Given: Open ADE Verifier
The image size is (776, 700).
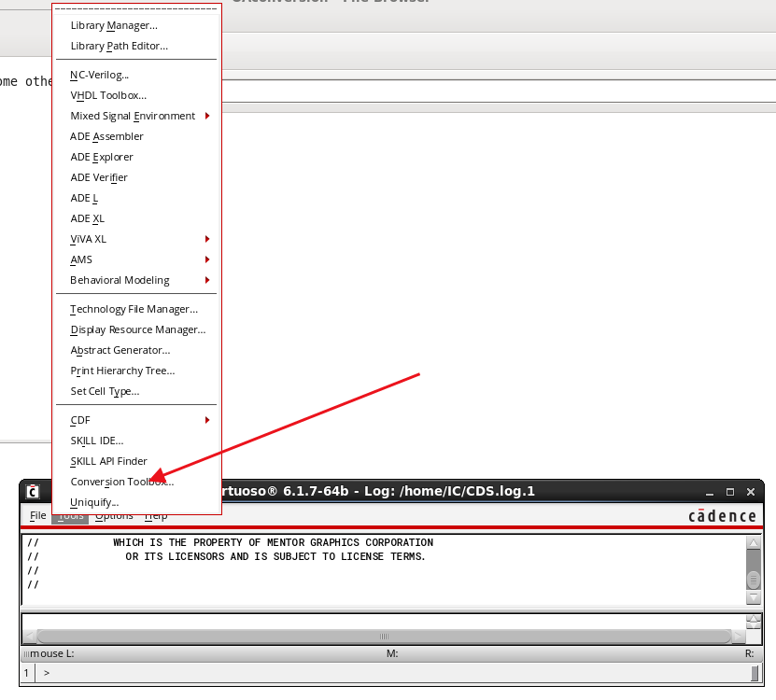Looking at the screenshot, I should point(98,177).
